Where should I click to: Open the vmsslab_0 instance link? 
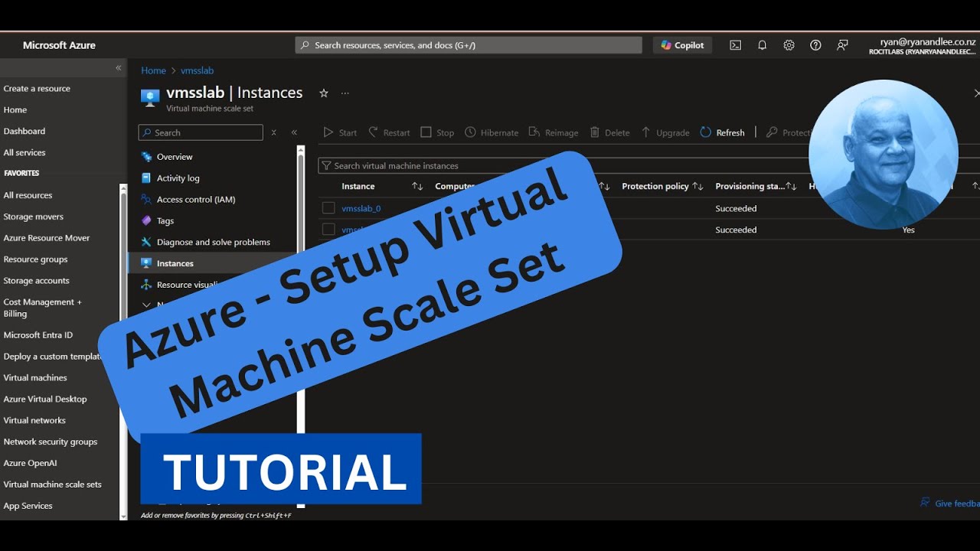pos(361,208)
